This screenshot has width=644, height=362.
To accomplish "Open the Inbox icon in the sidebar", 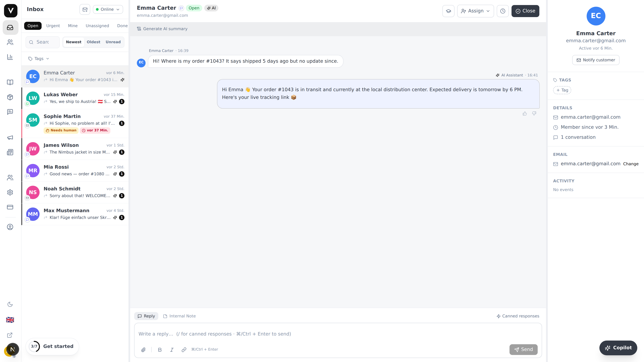I will click(x=10, y=27).
